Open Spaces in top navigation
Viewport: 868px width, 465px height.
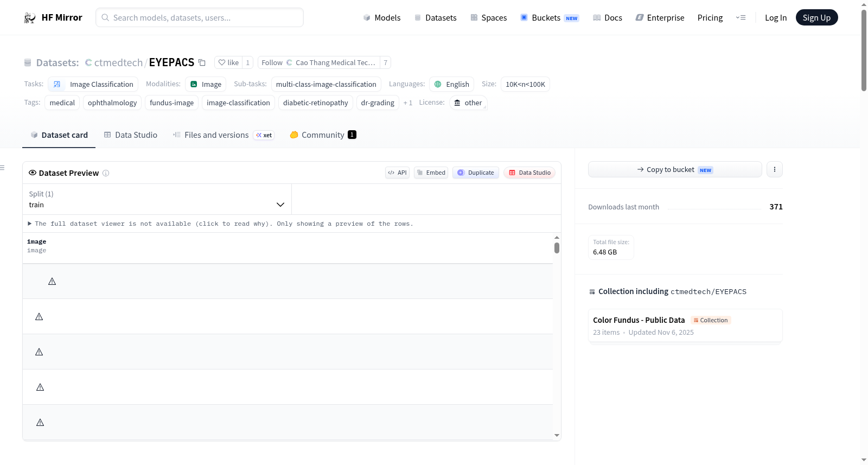click(x=489, y=18)
